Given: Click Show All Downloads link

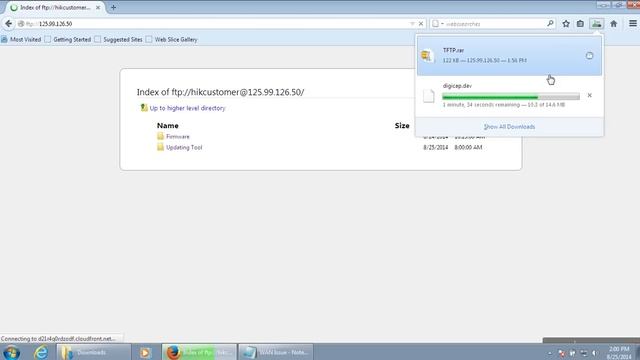Looking at the screenshot, I should coord(509,127).
